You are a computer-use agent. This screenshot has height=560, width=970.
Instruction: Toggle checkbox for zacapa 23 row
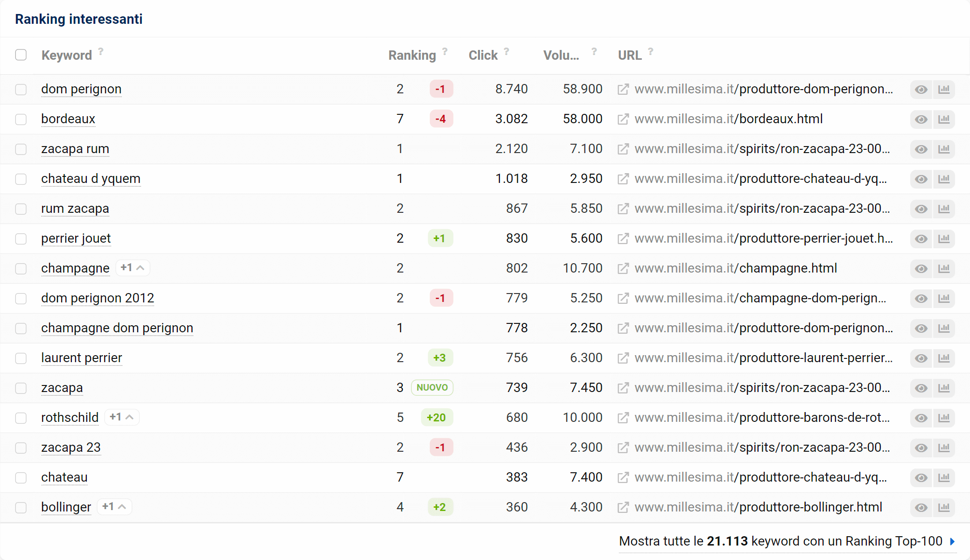21,448
